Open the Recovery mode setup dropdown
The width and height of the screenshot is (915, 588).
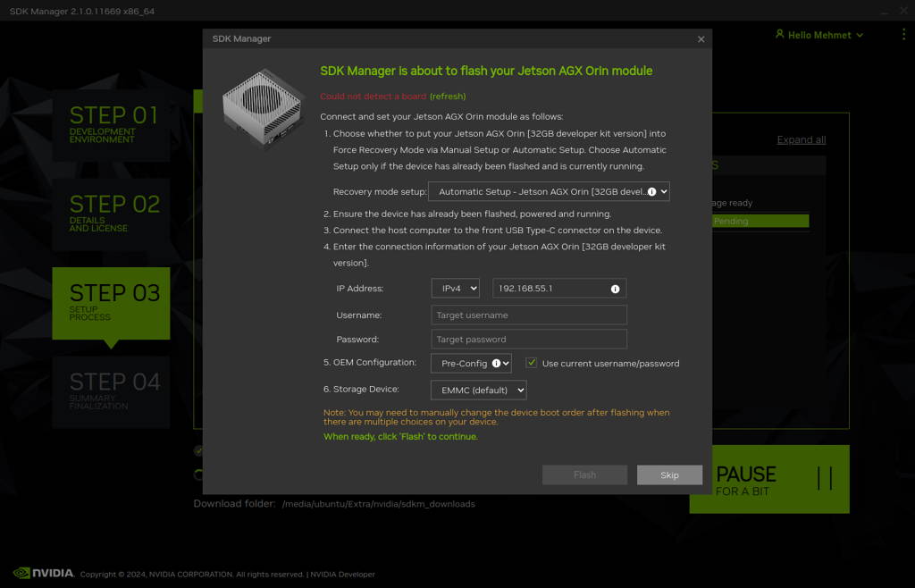point(549,191)
